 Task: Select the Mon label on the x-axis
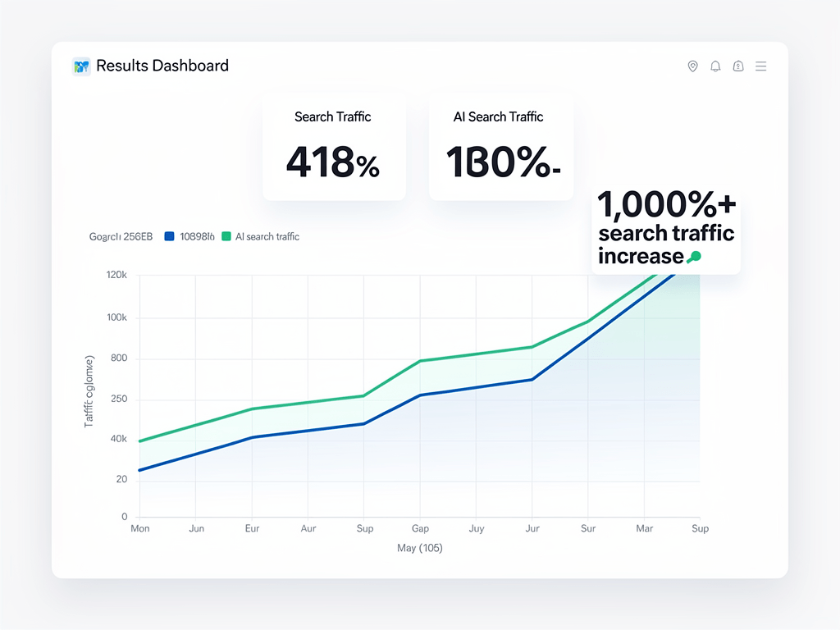click(x=139, y=528)
